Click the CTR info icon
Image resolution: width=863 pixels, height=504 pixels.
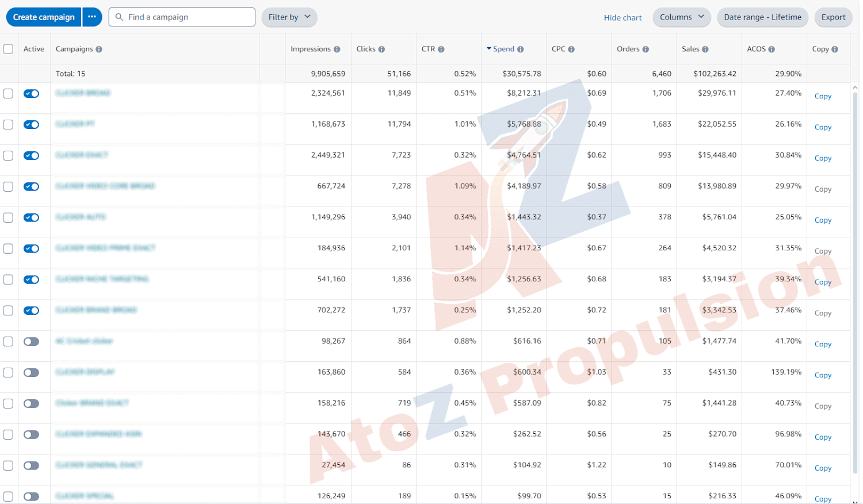pos(441,49)
